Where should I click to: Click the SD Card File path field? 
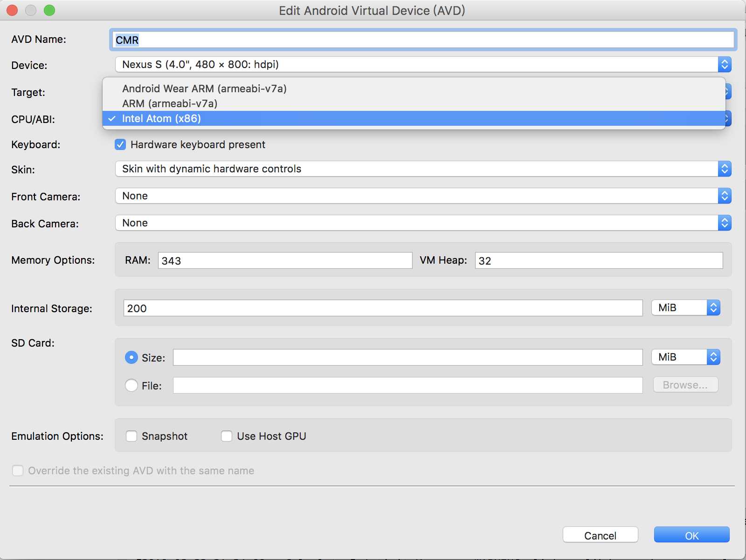click(408, 385)
